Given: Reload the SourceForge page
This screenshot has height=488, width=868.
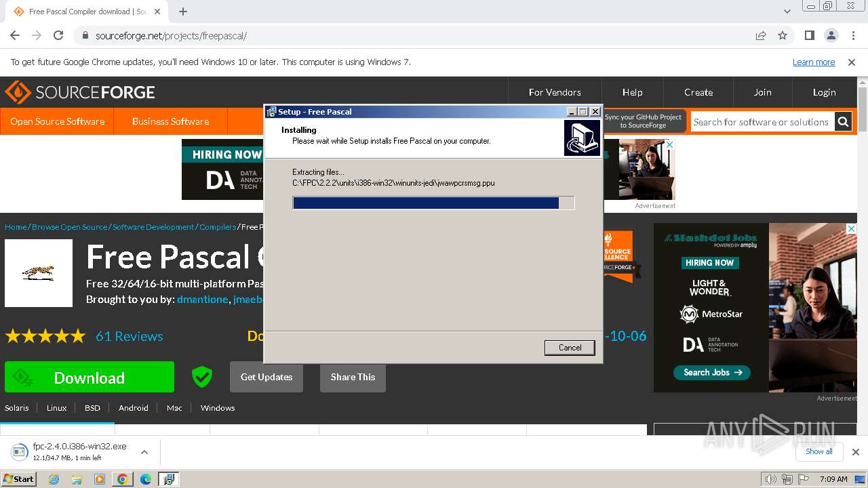Looking at the screenshot, I should [x=58, y=35].
